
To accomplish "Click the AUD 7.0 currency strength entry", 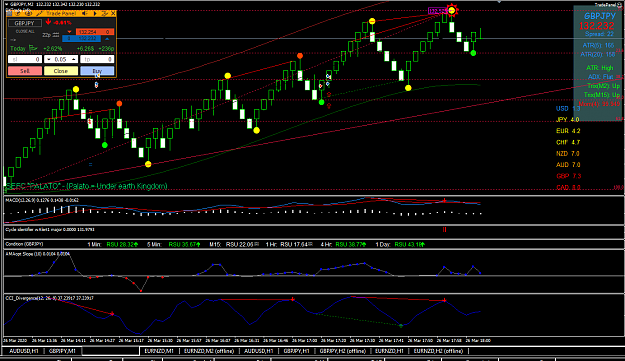I will (x=568, y=165).
